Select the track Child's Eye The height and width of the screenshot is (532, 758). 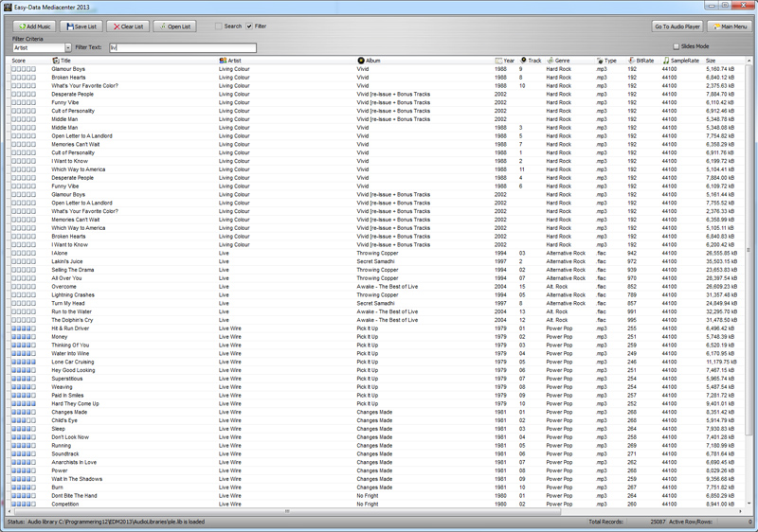tap(64, 420)
